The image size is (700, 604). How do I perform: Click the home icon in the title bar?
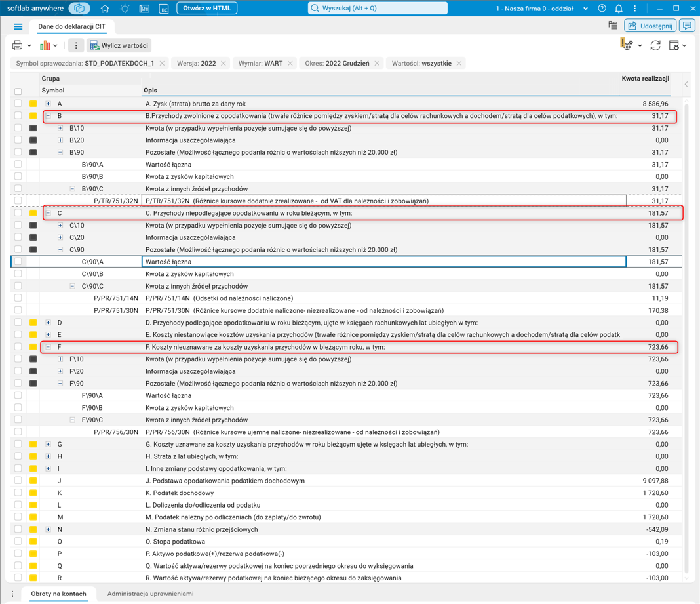tap(105, 9)
